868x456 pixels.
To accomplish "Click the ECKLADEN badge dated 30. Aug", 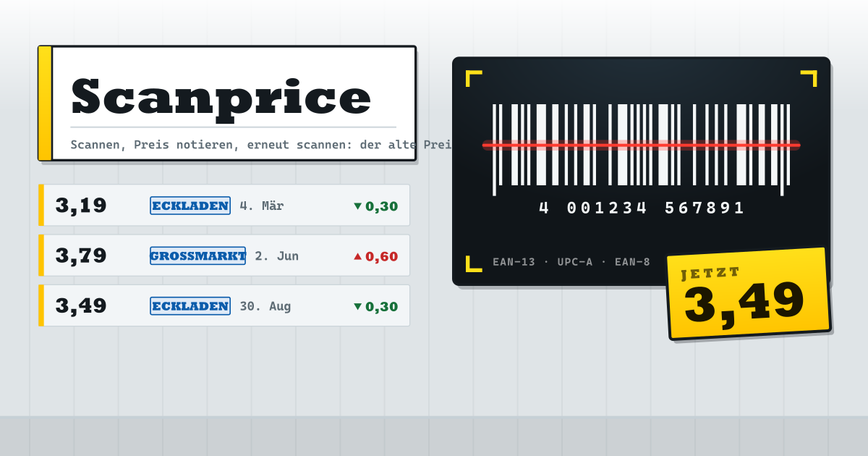I will (190, 306).
